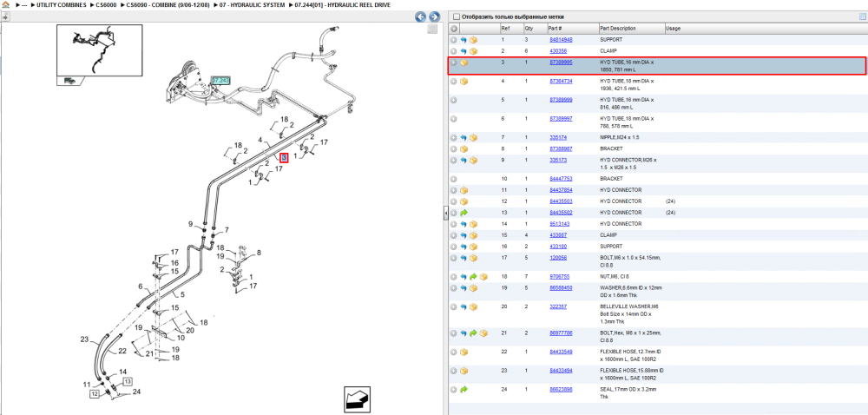
Task: Click gray circle icon for ref 6 row
Action: [454, 119]
